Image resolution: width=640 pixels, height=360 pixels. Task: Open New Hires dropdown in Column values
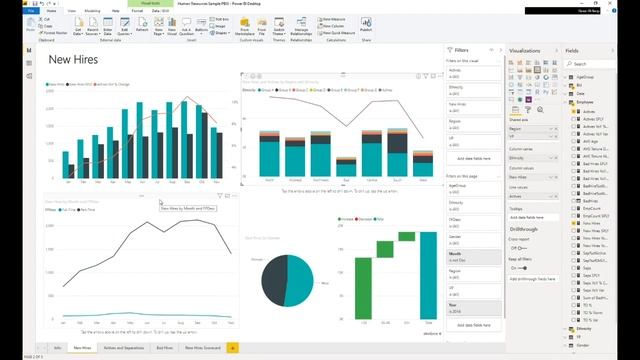point(551,177)
